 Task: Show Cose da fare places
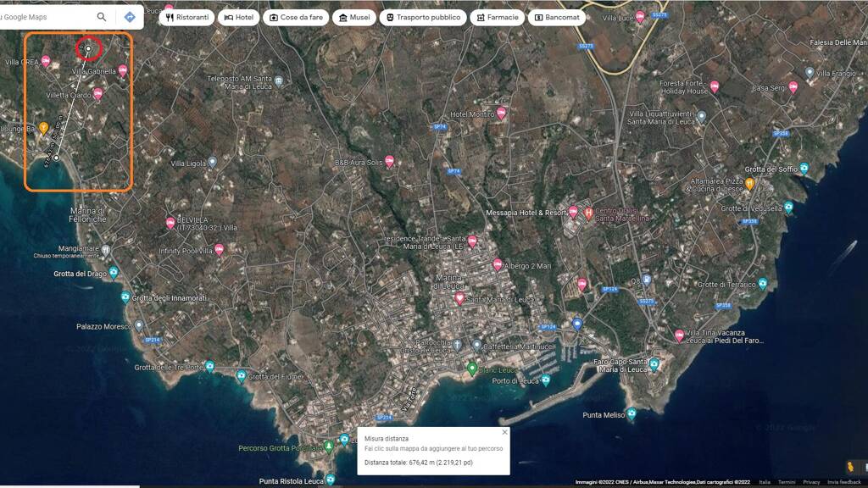coord(296,17)
